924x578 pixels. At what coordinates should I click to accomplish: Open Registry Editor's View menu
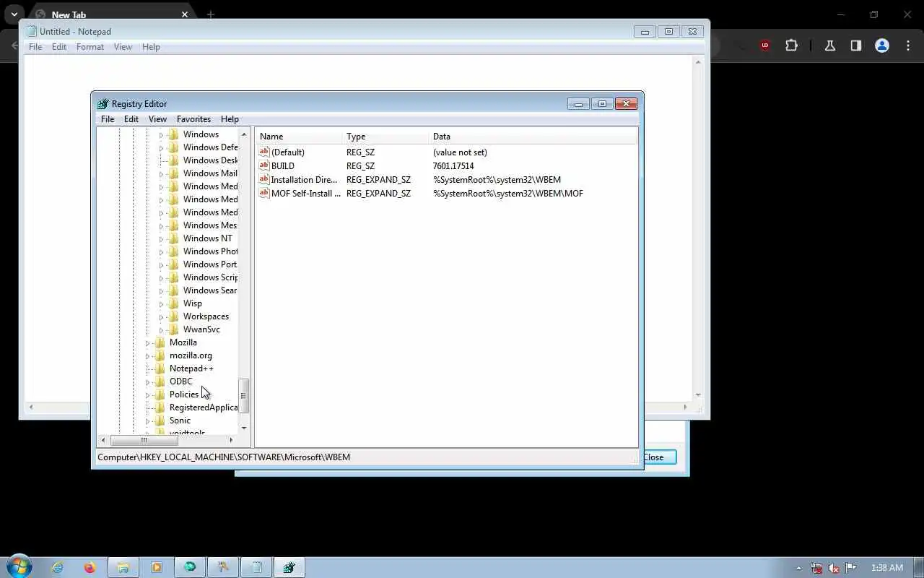click(x=157, y=119)
